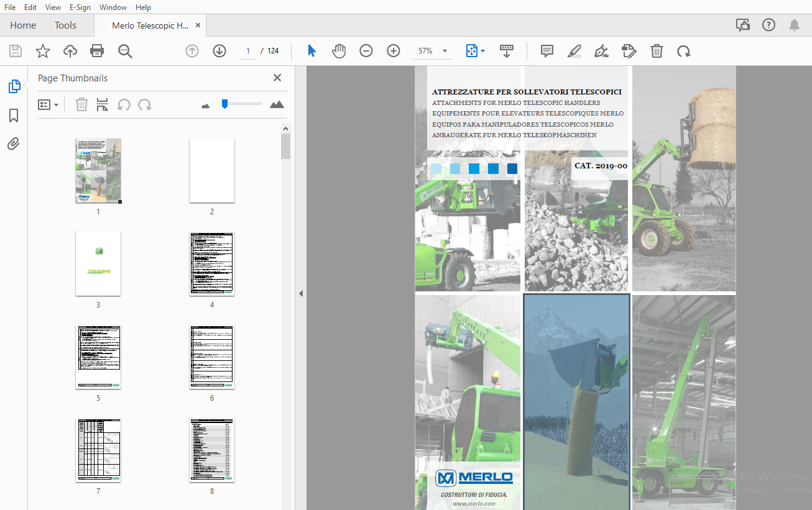Delete pages icon in thumbnails panel

click(x=81, y=105)
